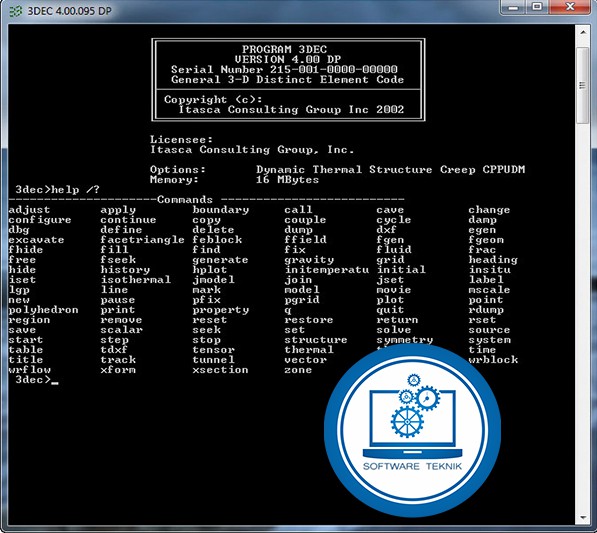The image size is (597, 533).
Task: Click the vertical scrollbar thumb
Action: point(583,85)
